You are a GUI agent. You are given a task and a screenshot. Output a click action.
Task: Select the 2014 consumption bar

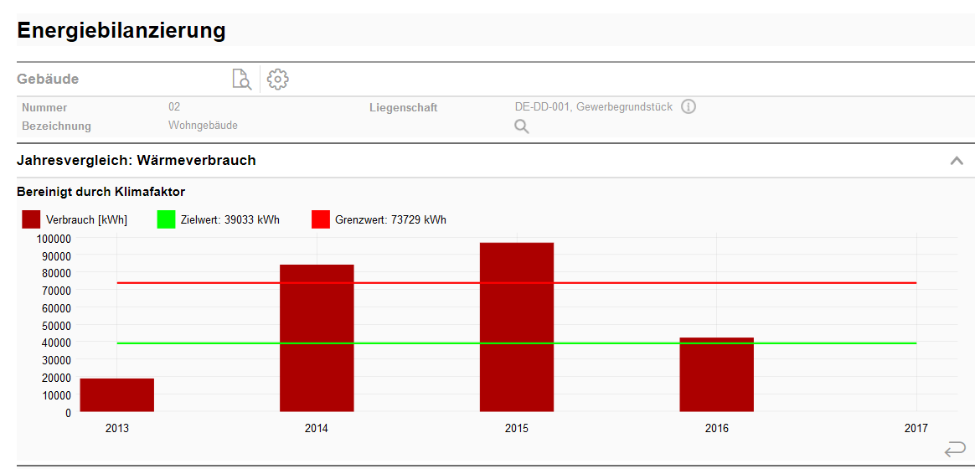pos(317,338)
